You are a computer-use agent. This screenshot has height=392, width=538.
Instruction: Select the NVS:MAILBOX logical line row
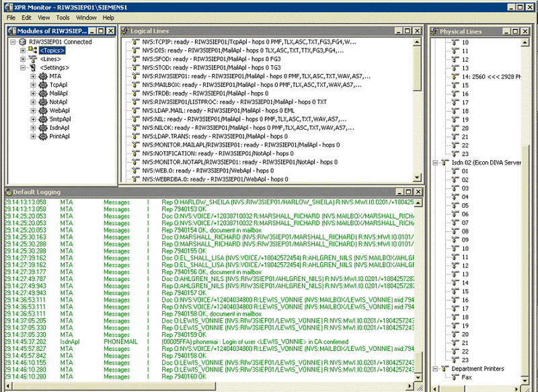(x=252, y=85)
